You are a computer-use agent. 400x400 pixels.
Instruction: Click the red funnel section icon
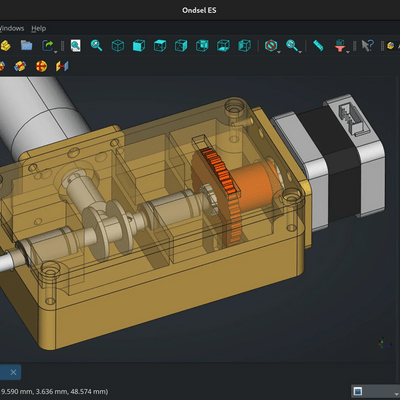pyautogui.click(x=340, y=45)
